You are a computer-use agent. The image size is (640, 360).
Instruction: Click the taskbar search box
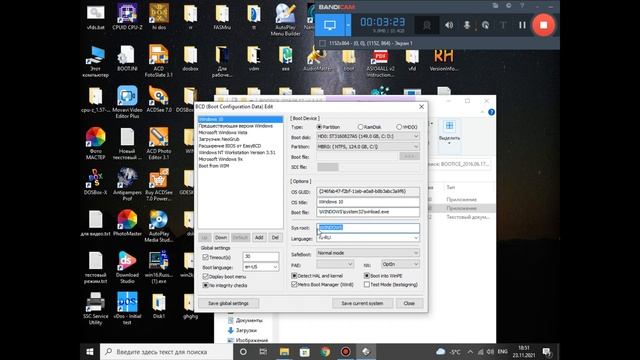pos(167,351)
